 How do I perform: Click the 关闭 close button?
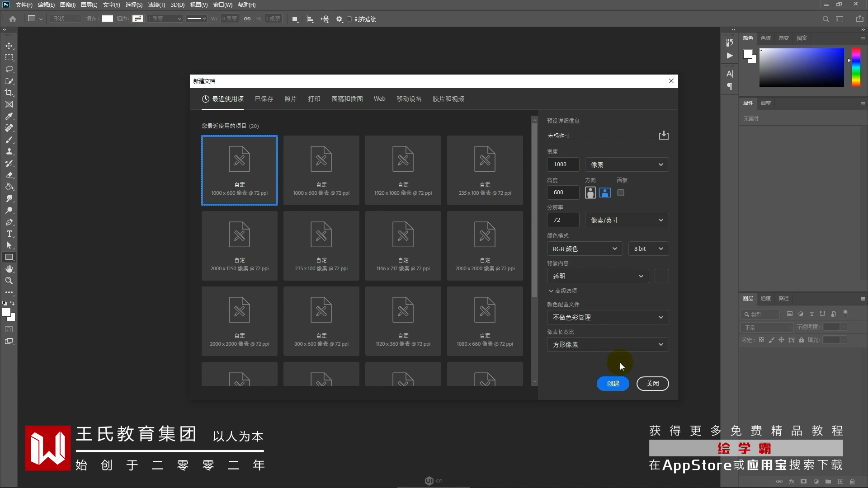tap(652, 384)
